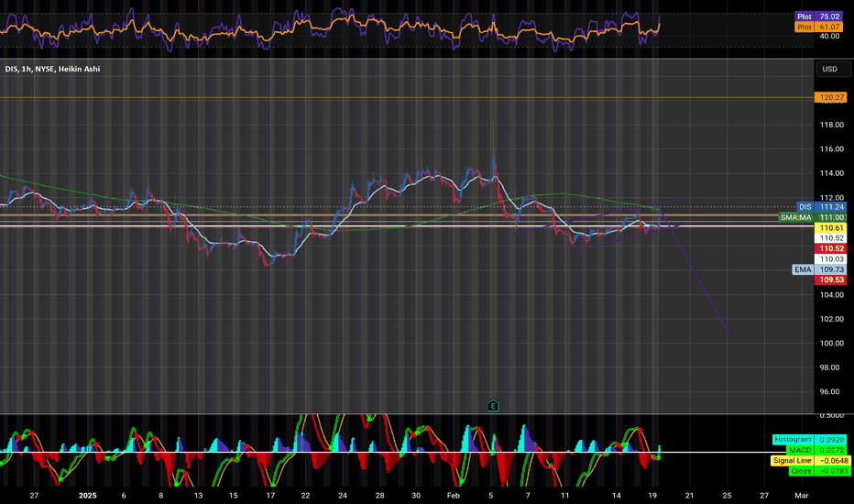This screenshot has height=504, width=854.
Task: Click the earnings E marker icon
Action: 493,405
